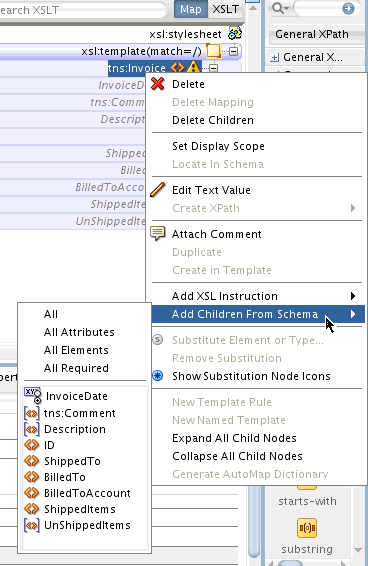Click the ShippedTo element icon in submenu

point(31,461)
